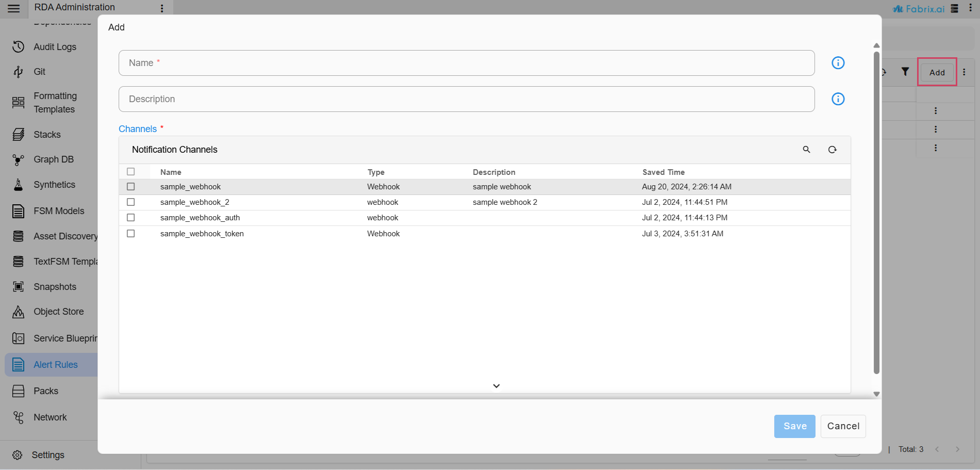The height and width of the screenshot is (470, 980).
Task: Expand the table using the down chevron
Action: click(x=496, y=386)
